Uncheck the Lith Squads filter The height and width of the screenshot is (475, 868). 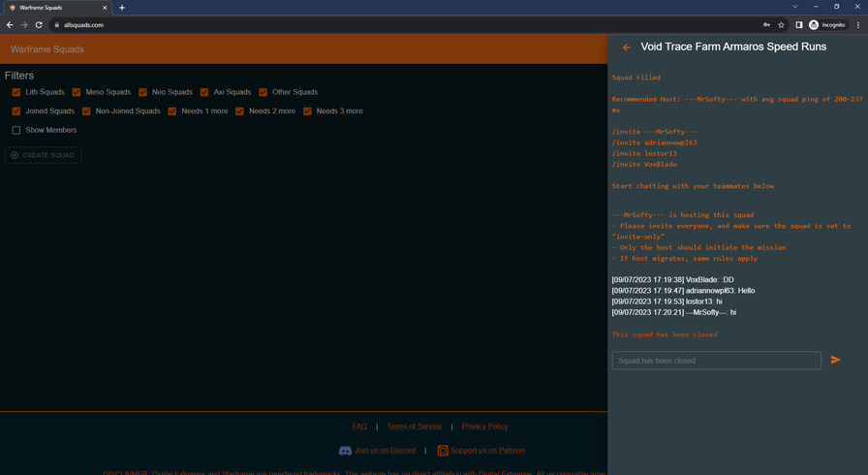(x=16, y=92)
